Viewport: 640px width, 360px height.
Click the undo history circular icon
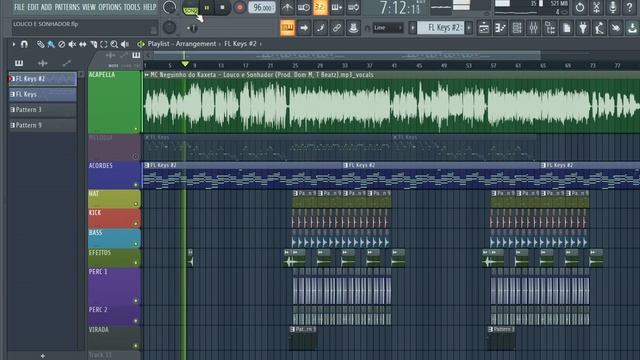tap(580, 7)
